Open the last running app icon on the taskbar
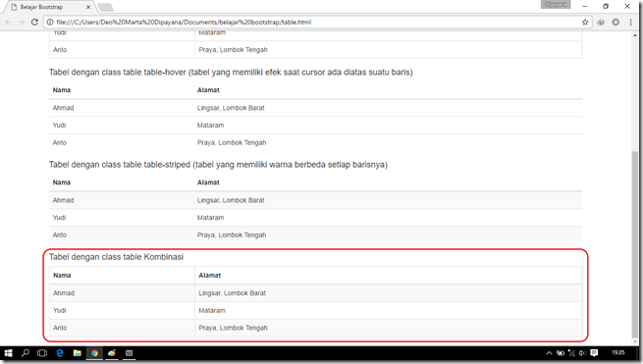 tap(129, 353)
